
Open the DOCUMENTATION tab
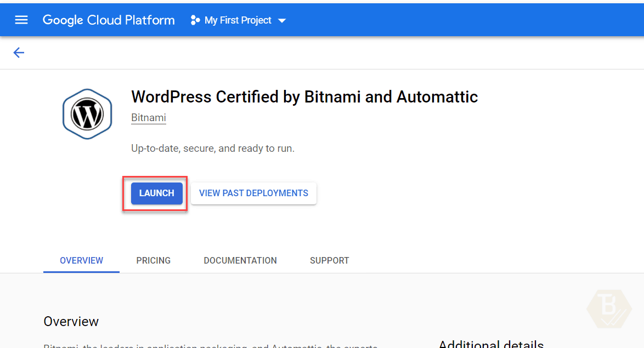click(x=240, y=260)
